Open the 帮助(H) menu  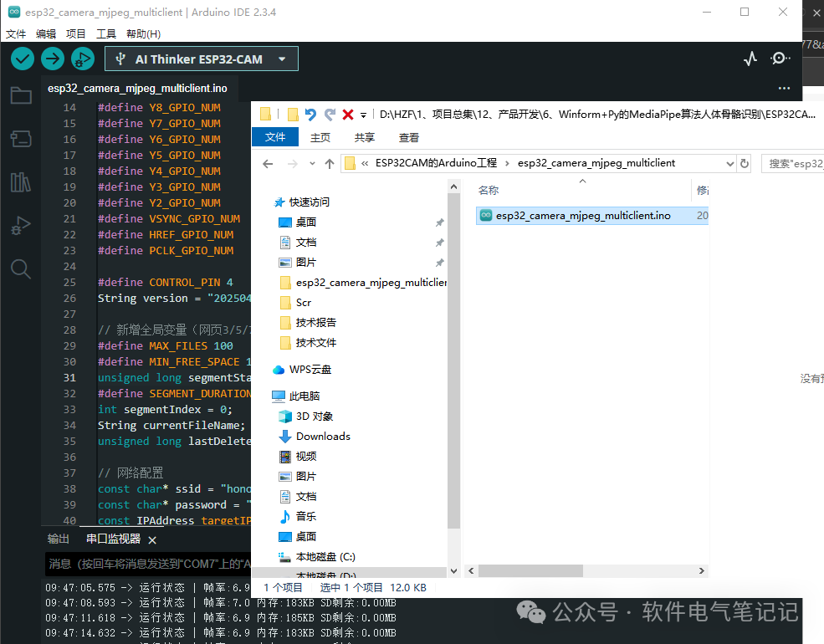pos(143,34)
